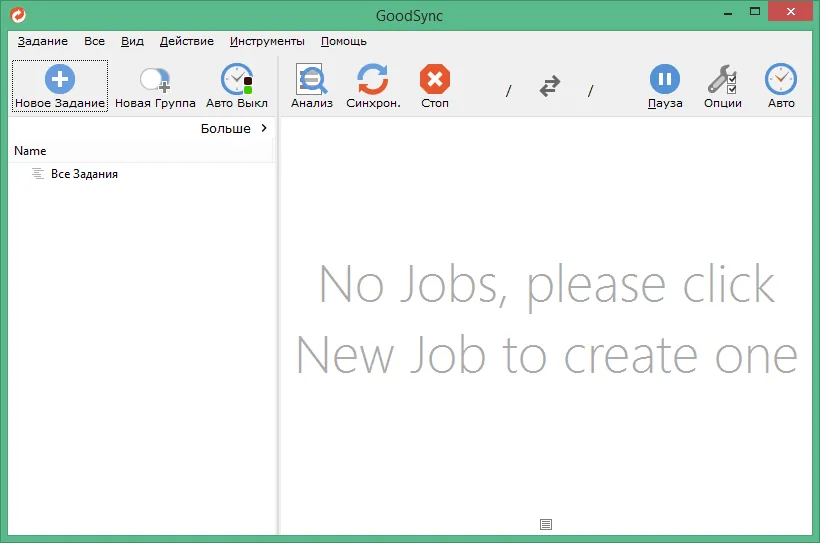Click the Name column header
Screen dimensions: 820x543
(x=141, y=151)
